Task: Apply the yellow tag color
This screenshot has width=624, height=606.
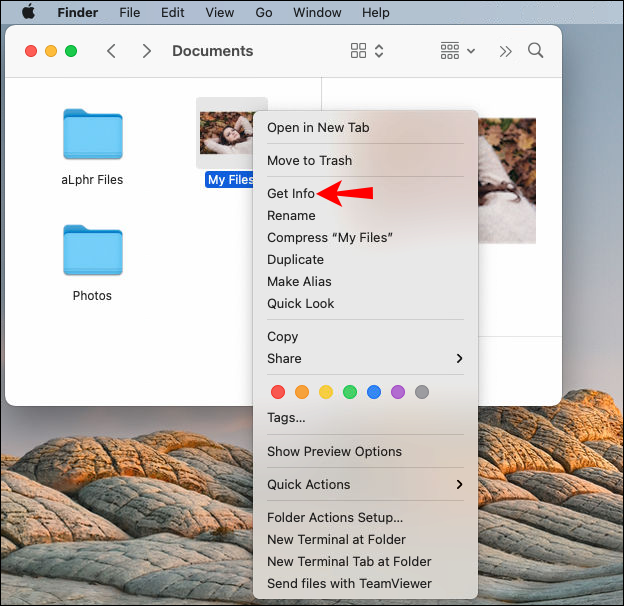Action: point(326,392)
